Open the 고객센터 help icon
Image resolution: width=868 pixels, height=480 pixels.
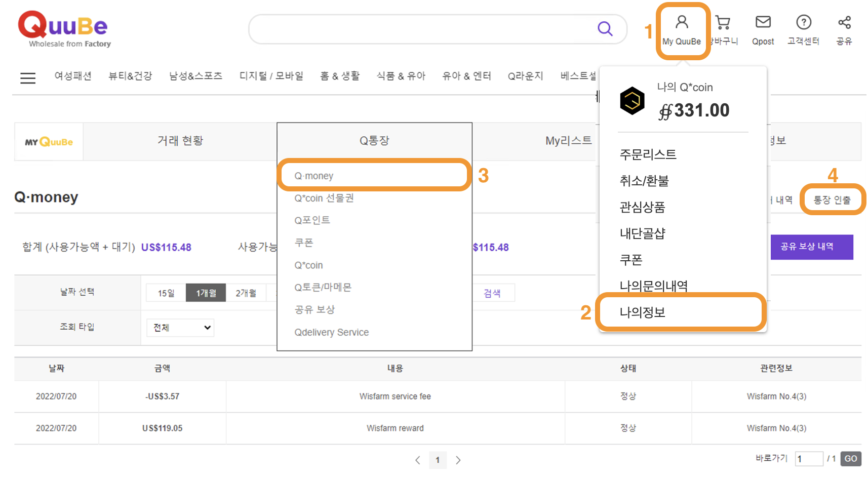coord(804,22)
